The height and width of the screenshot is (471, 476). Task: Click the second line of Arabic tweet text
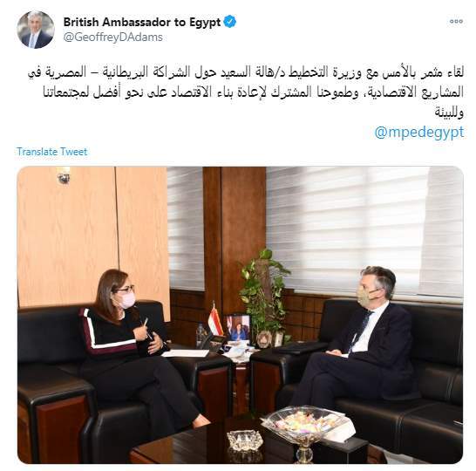253,92
